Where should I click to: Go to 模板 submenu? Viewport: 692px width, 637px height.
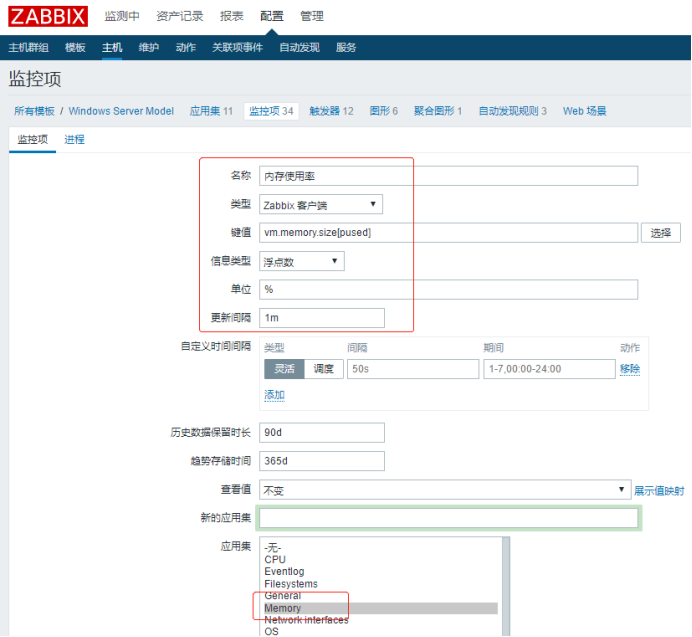pos(75,47)
